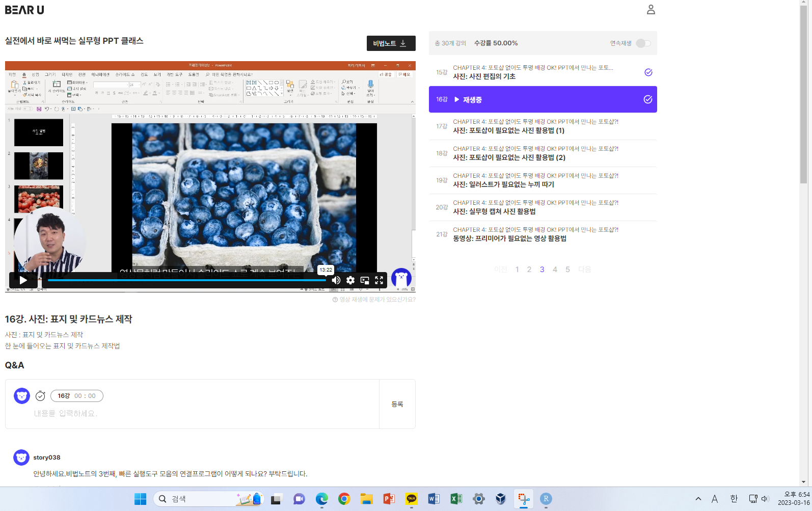Expand hidden system tray icons
Image resolution: width=812 pixels, height=511 pixels.
point(698,499)
